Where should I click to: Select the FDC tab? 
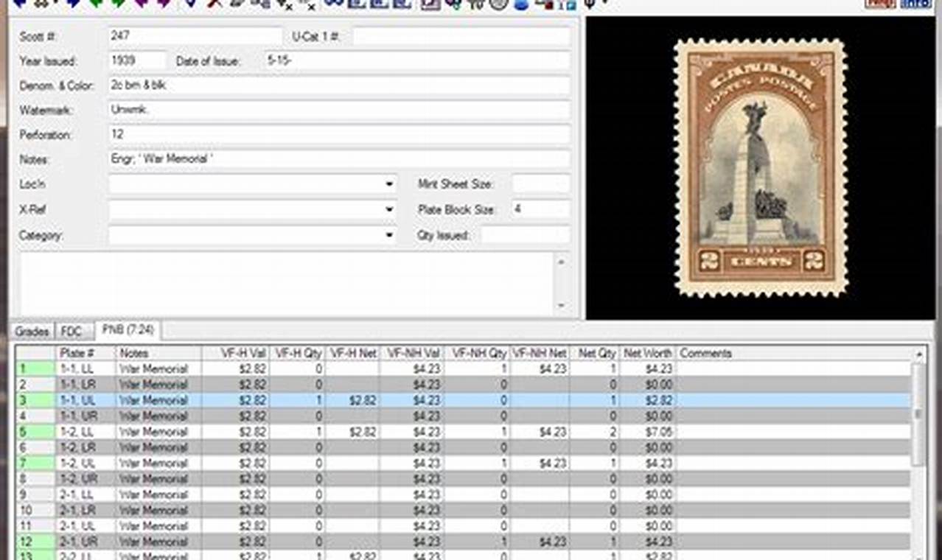point(71,332)
